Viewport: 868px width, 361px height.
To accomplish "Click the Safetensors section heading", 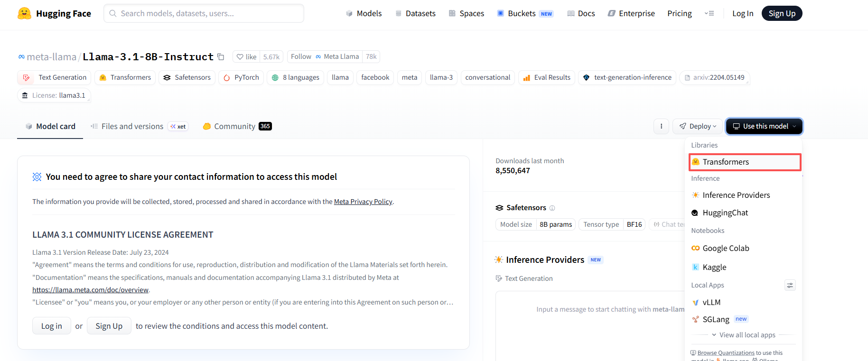I will coord(526,208).
